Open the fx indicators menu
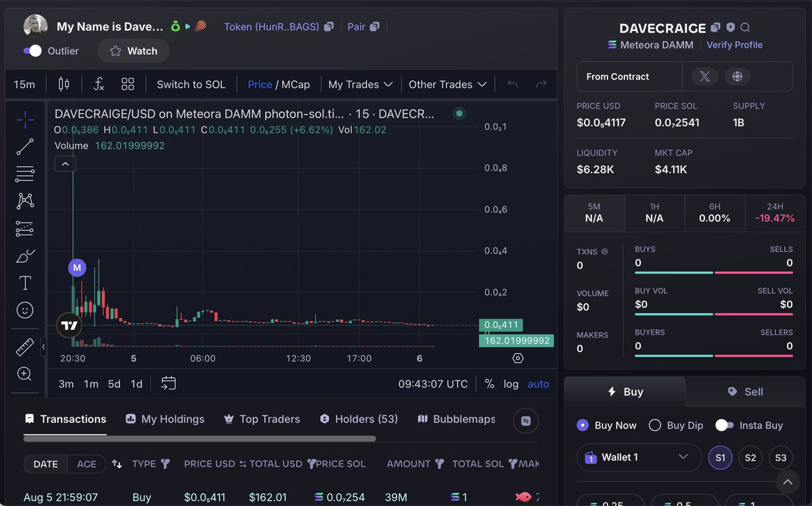 pyautogui.click(x=99, y=84)
